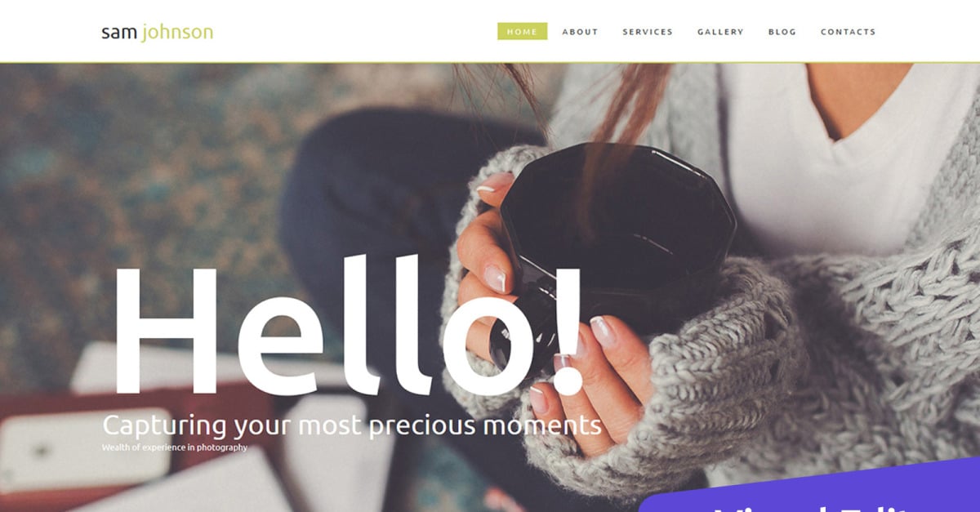This screenshot has width=980, height=512.
Task: Click the green word johnson in logo
Action: (177, 33)
